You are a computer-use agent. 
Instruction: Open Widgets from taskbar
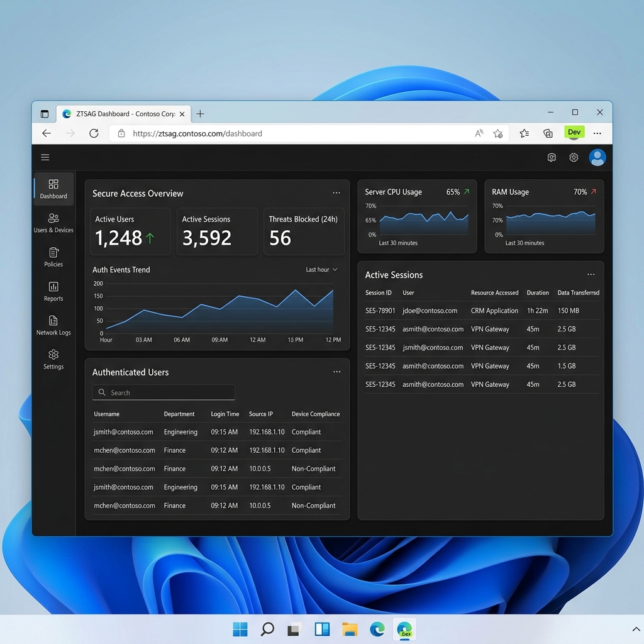coord(322,629)
